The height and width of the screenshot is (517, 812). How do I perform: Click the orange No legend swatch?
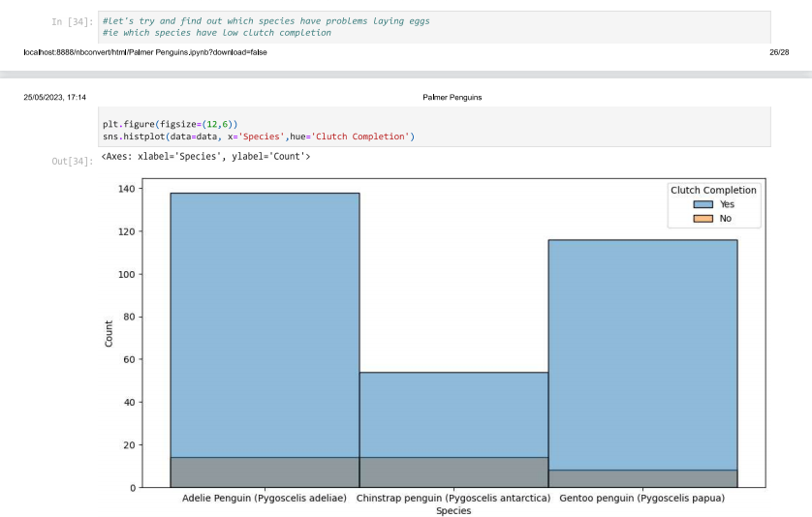[703, 219]
